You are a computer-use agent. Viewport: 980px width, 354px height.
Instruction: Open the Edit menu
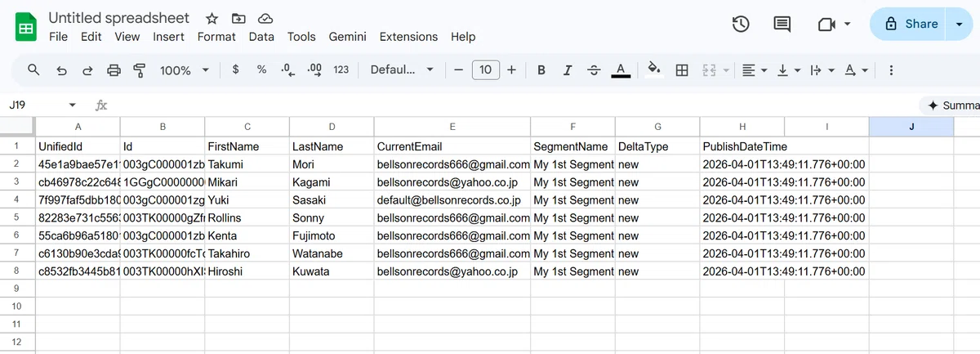pos(91,37)
